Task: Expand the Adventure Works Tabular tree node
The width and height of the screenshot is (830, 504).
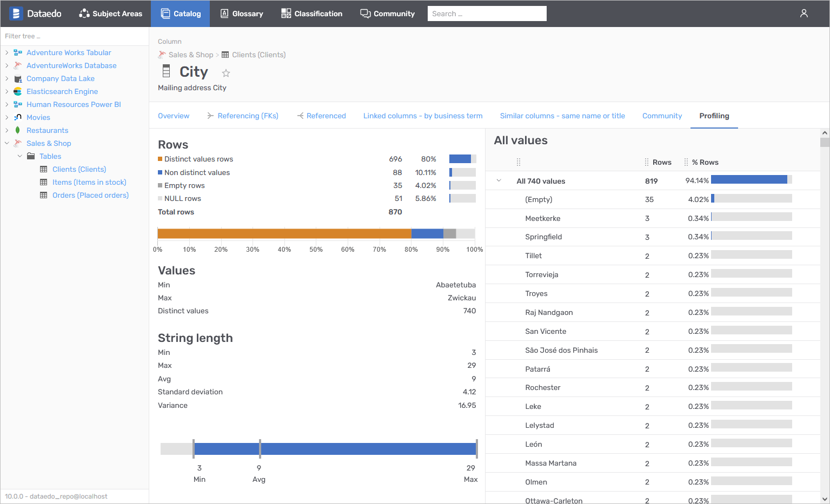Action: 7,52
